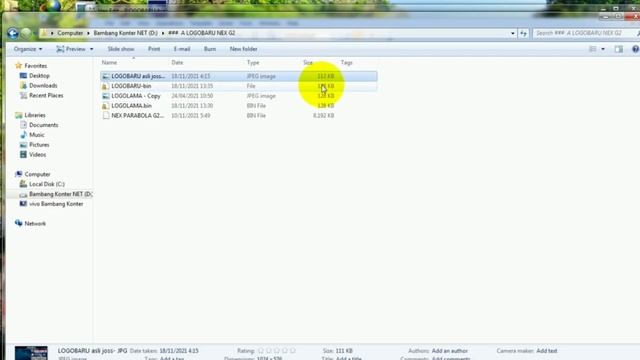Viewport: 640px width, 360px height.
Task: Sort by the Size column header
Action: pyautogui.click(x=308, y=62)
